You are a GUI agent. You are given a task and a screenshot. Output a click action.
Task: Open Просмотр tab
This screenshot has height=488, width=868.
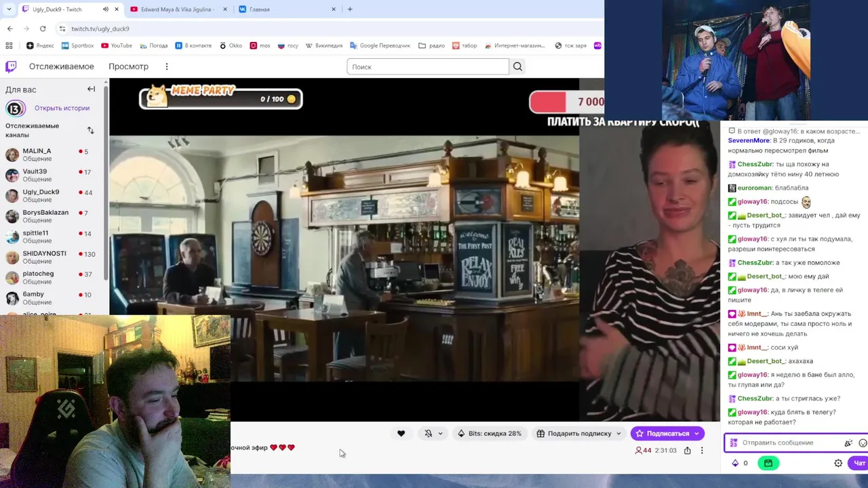tap(128, 66)
